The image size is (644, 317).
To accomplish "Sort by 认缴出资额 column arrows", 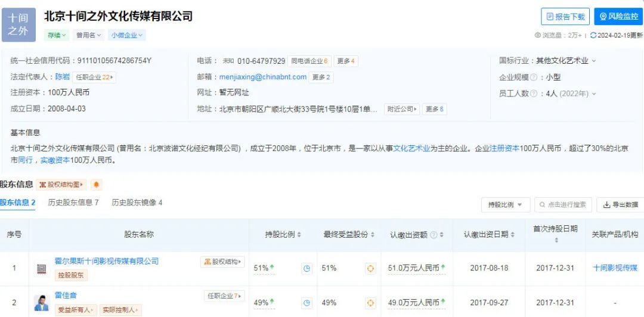I will coord(441,235).
